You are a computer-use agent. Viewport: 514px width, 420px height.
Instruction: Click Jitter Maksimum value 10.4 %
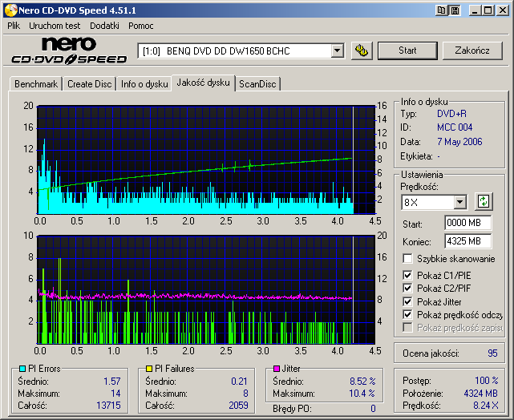point(362,393)
